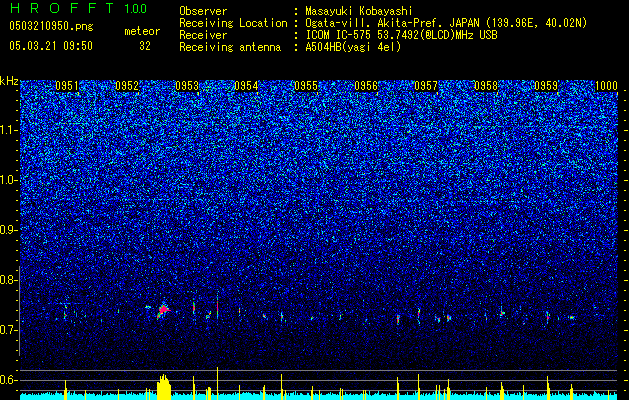This screenshot has height=400, width=629.
Task: Select the filename 0503210950.png
Action: point(51,26)
